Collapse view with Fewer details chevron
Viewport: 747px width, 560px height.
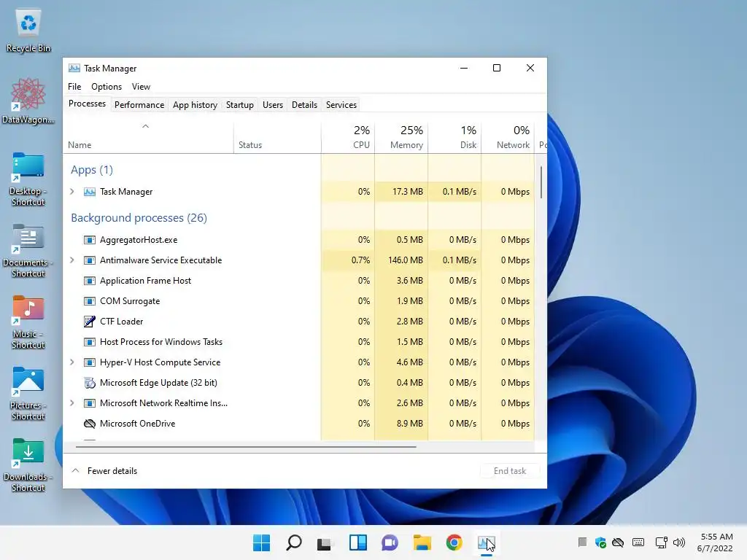[75, 470]
